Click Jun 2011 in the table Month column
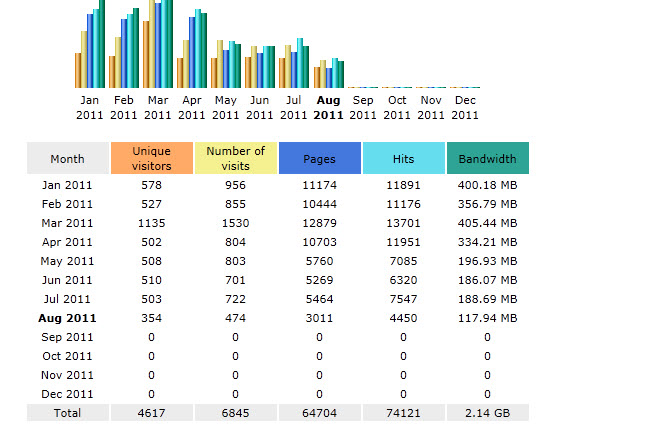Screen dimensions: 647x438 coord(67,280)
